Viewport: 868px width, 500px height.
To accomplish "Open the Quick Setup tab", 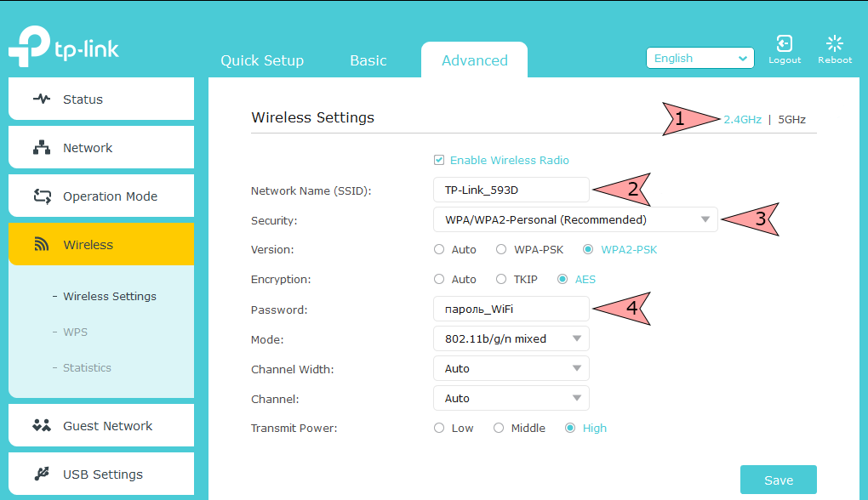I will point(261,60).
